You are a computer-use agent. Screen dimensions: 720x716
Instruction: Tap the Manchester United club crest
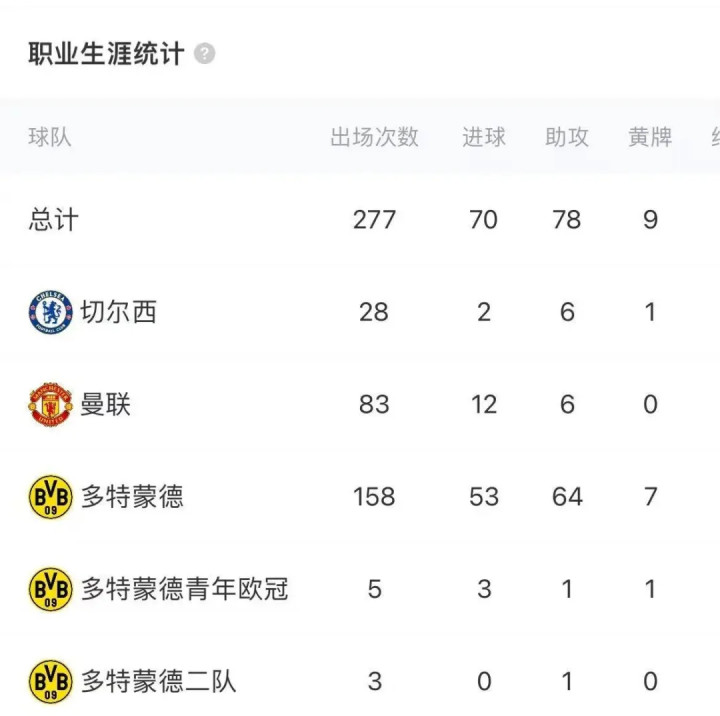51,404
